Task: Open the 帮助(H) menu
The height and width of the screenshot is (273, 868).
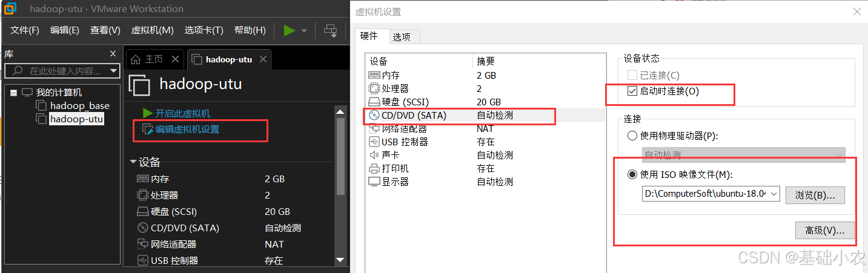Action: point(250,30)
